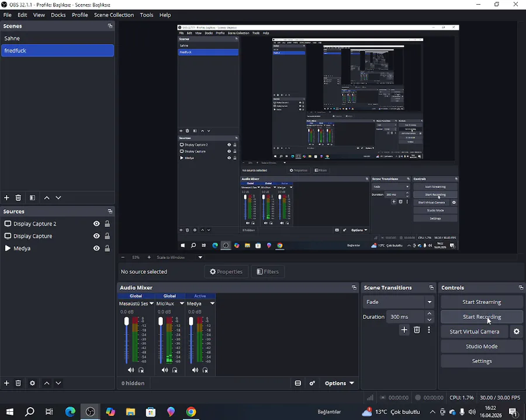Viewport: 526px width, 420px height.
Task: Expand Medya channel options arrow
Action: click(212, 303)
